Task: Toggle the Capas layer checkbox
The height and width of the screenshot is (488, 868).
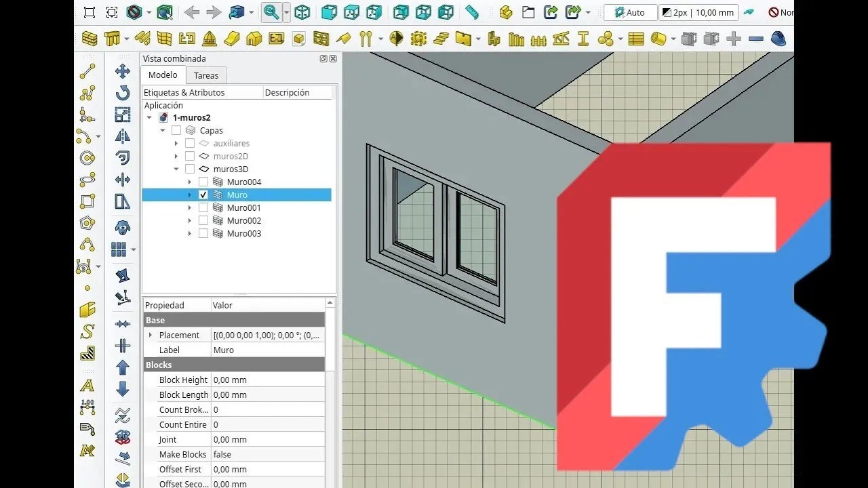Action: click(176, 131)
